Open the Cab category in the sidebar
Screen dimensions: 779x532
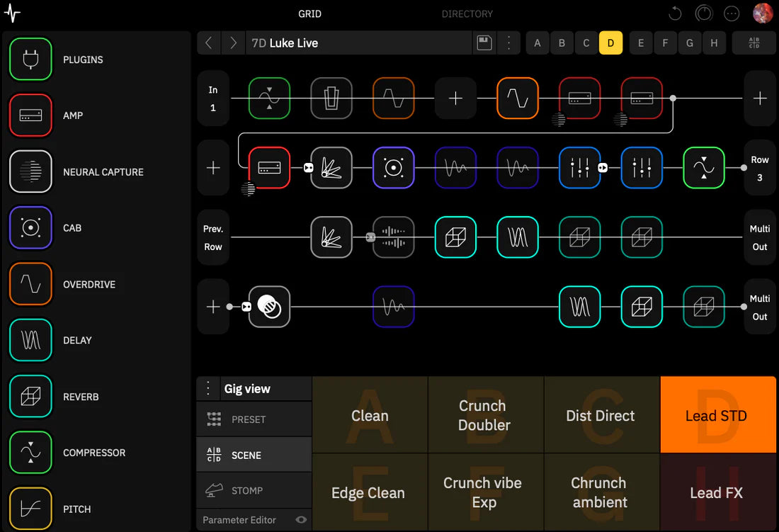point(30,228)
